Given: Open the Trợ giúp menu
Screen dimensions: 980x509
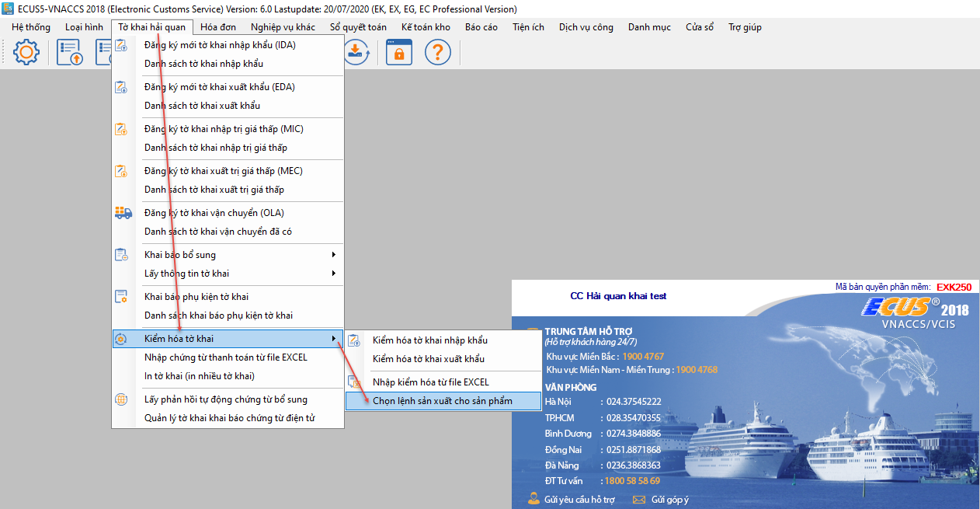Looking at the screenshot, I should 745,27.
